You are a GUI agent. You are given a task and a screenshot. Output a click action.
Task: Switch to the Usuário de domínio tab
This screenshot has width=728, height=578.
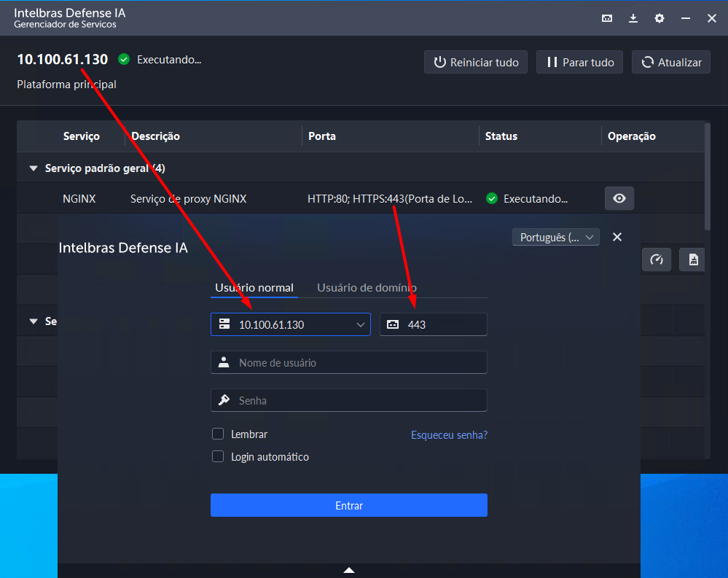pos(367,288)
